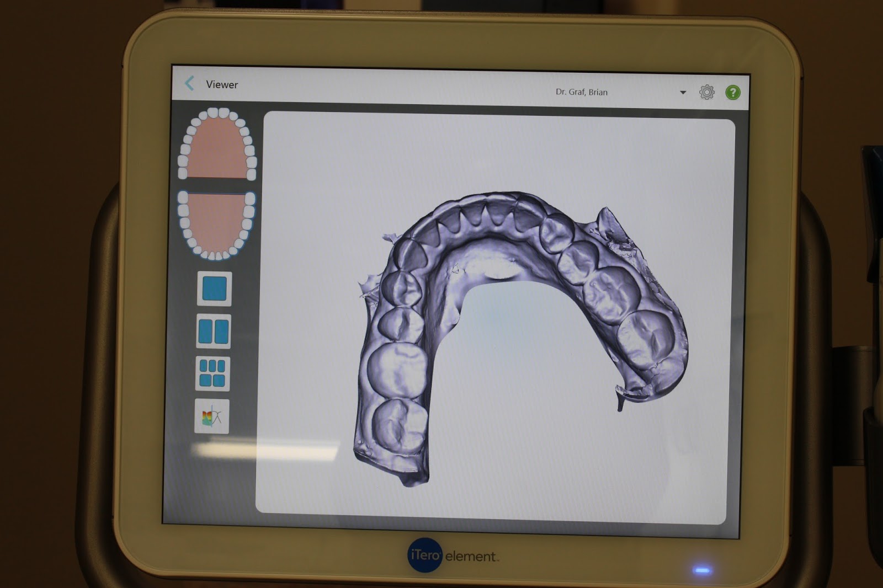Tap the back arrow beside Viewer

[x=190, y=83]
